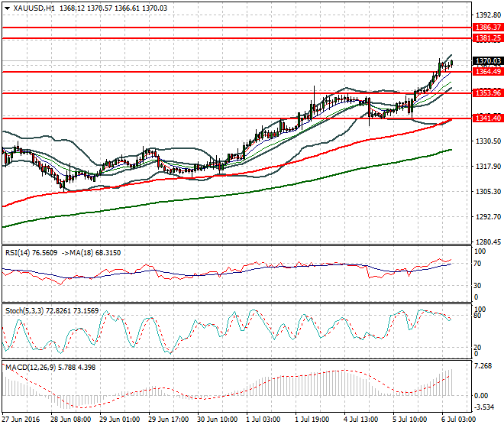This screenshot has width=504, height=428.
Task: Click the Stochastic scale level 20
Action: coord(477,348)
